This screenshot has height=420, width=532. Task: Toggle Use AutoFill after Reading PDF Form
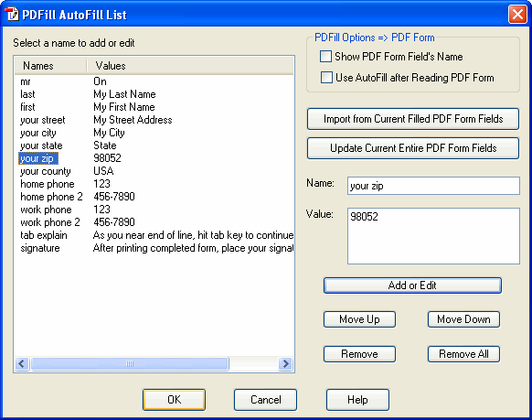(326, 78)
